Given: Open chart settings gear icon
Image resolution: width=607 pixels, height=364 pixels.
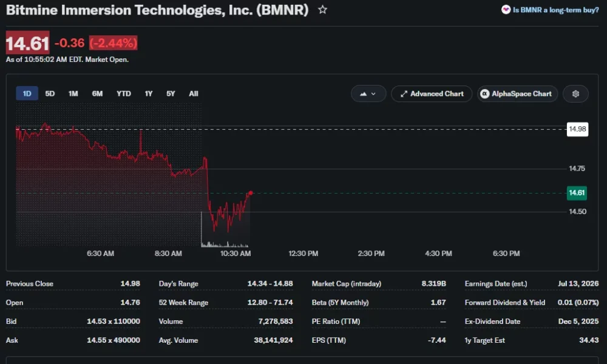Looking at the screenshot, I should [575, 93].
